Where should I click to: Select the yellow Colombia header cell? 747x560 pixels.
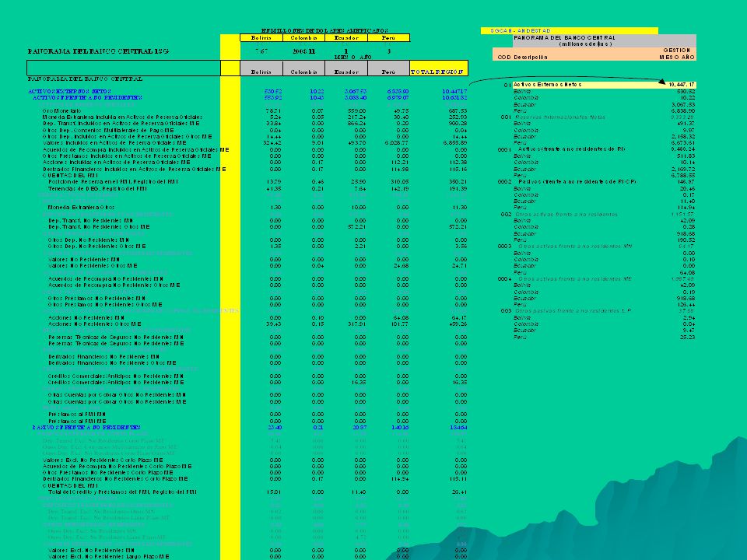(x=303, y=37)
